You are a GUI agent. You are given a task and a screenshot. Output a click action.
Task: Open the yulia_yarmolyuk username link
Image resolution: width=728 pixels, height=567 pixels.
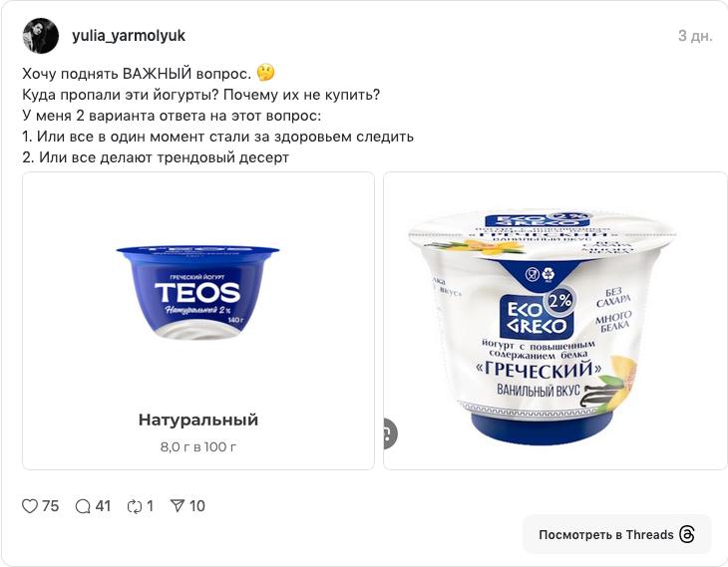[x=129, y=36]
